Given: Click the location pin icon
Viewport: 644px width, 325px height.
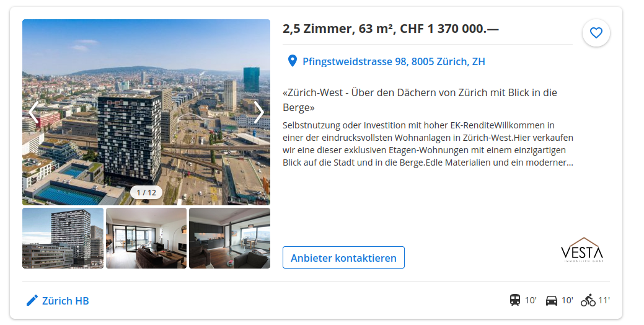Looking at the screenshot, I should [292, 61].
